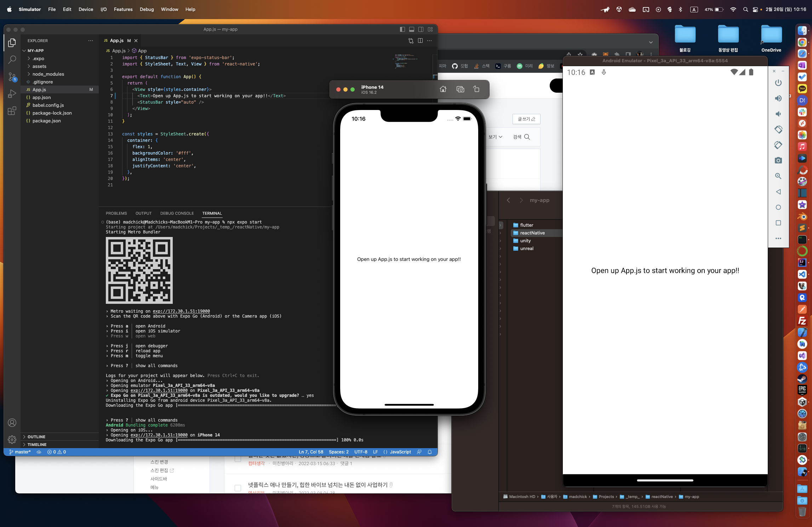Viewport: 812px width, 527px height.
Task: Click the JavaScript language mode in status bar
Action: point(400,452)
